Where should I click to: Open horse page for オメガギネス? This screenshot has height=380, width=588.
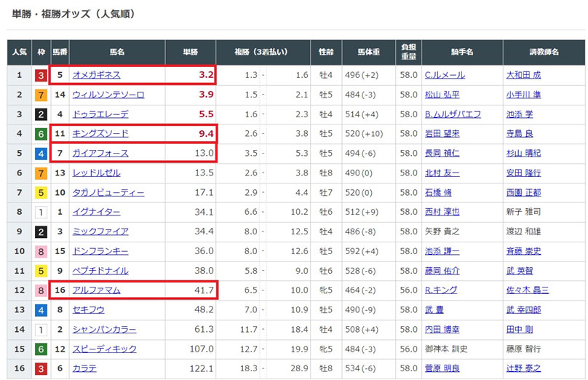(x=96, y=75)
